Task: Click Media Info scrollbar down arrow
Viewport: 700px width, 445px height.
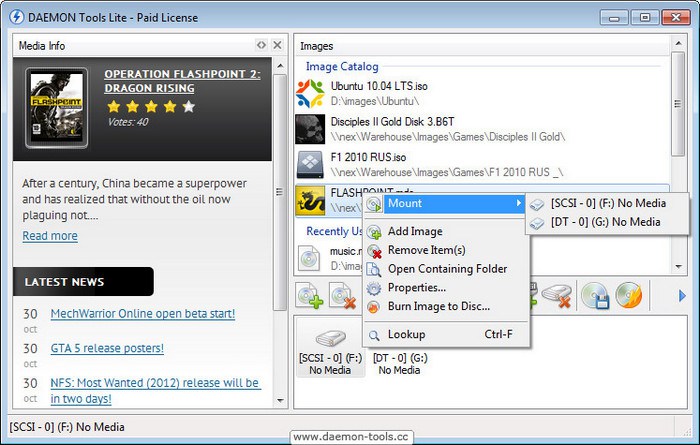Action: click(x=280, y=400)
